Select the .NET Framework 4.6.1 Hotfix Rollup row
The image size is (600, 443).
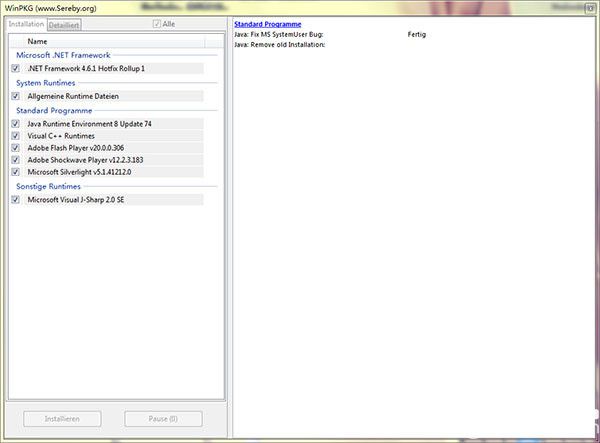[113, 68]
